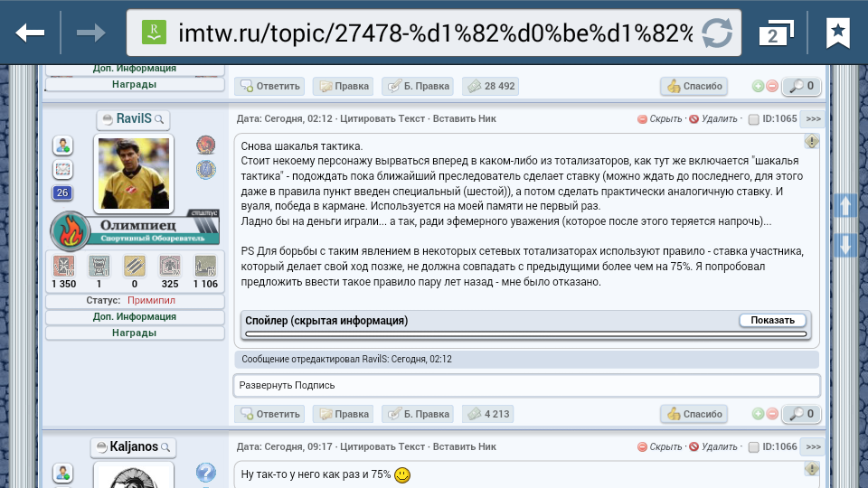This screenshot has width=868, height=488.
Task: Expand RavilS Награды section
Action: click(x=135, y=333)
